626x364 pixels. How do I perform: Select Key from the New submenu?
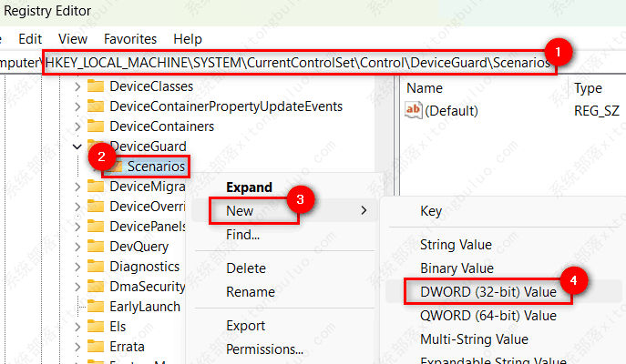[x=431, y=210]
